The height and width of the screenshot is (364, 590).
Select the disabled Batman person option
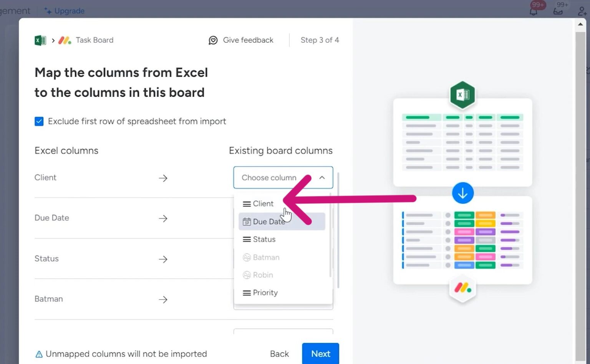pyautogui.click(x=266, y=257)
